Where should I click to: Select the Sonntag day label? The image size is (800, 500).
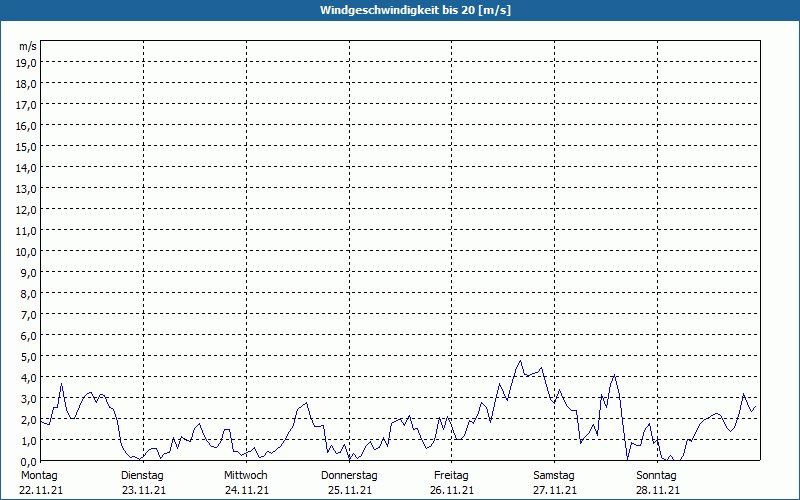(x=657, y=475)
